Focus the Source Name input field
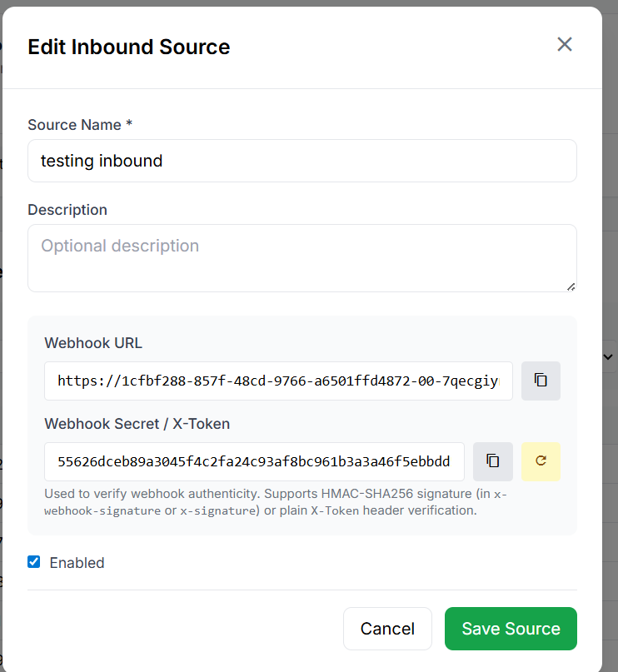 coord(302,161)
